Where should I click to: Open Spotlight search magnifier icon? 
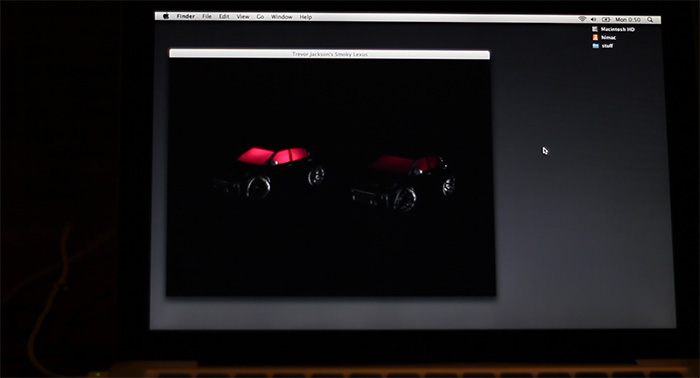(x=650, y=20)
